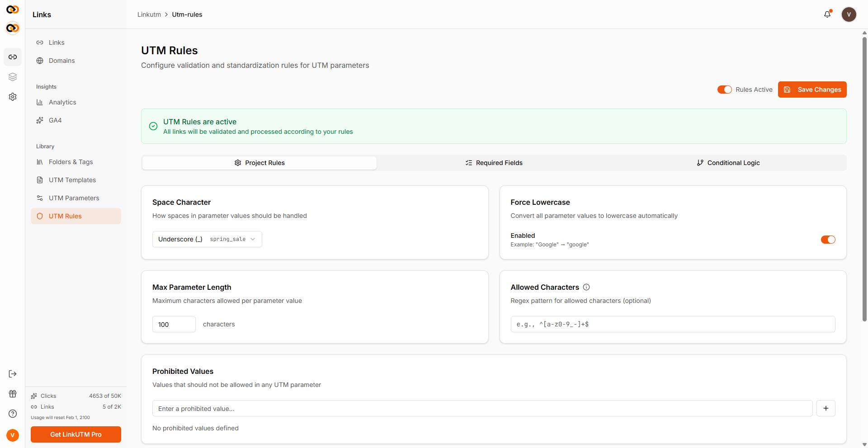This screenshot has height=448, width=868.
Task: Click 'No prohibited values defined' text
Action: coord(195,428)
